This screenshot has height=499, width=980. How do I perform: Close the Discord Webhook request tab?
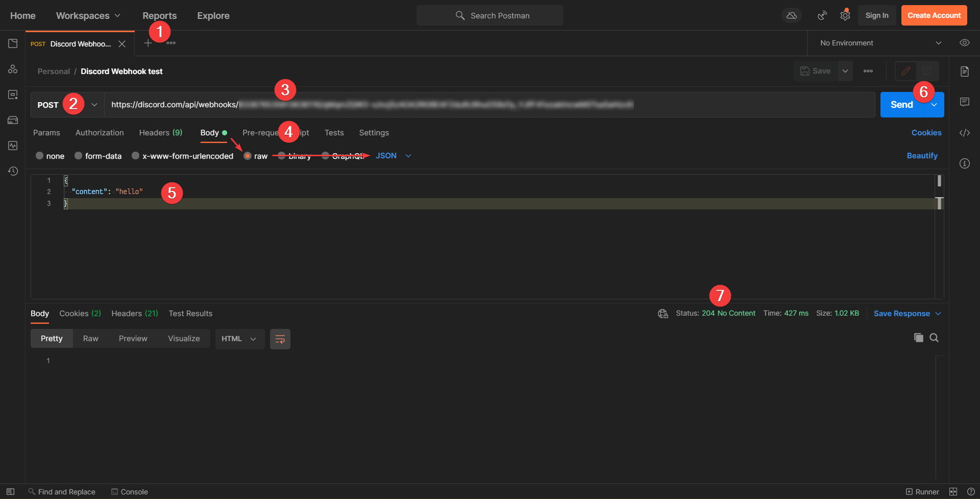122,44
